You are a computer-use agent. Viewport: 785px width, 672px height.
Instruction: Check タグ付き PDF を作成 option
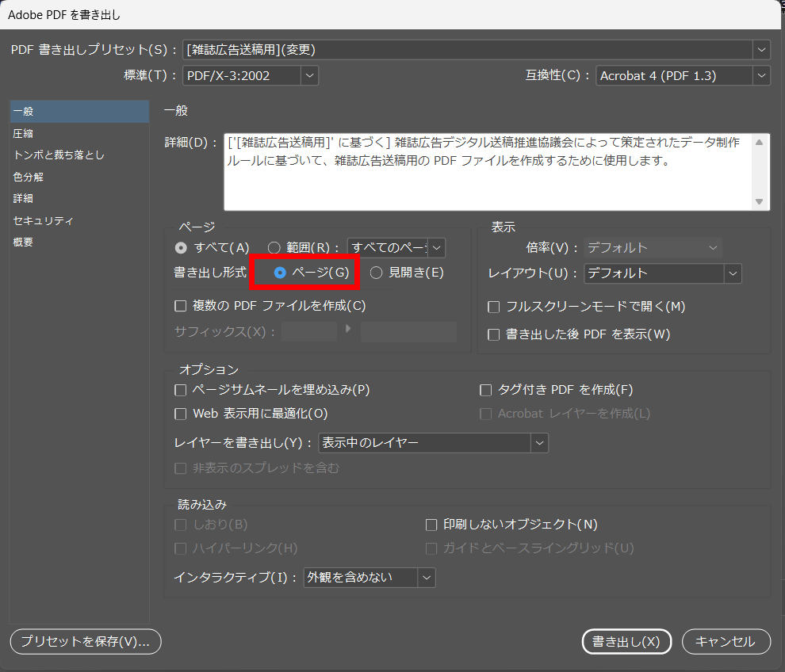point(486,390)
